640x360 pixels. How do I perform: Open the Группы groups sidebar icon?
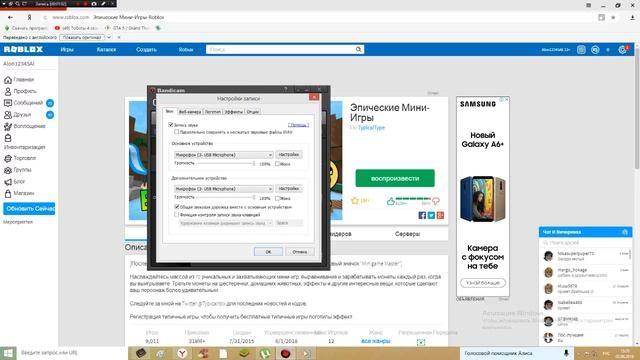point(8,170)
